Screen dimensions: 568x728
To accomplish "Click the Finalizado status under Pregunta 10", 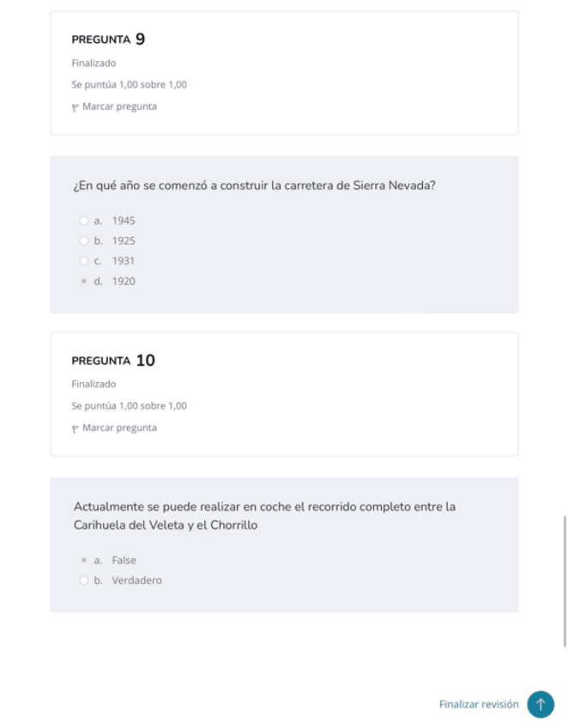I will [94, 384].
